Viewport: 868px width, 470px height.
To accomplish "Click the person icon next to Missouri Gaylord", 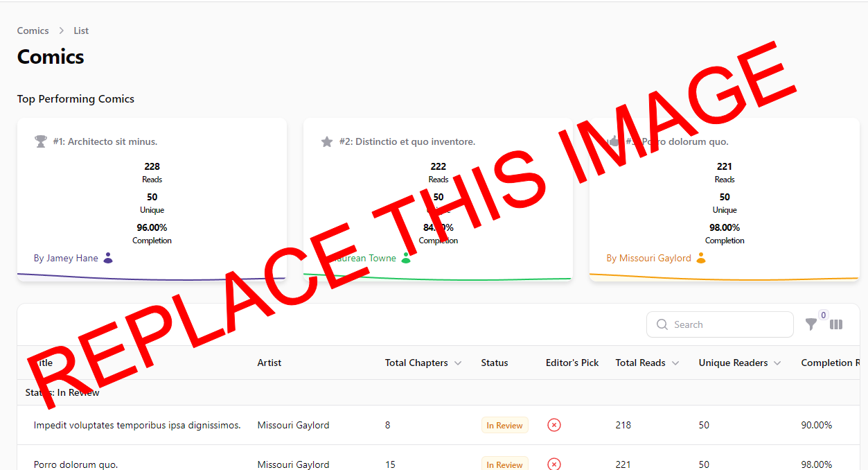I will [701, 257].
